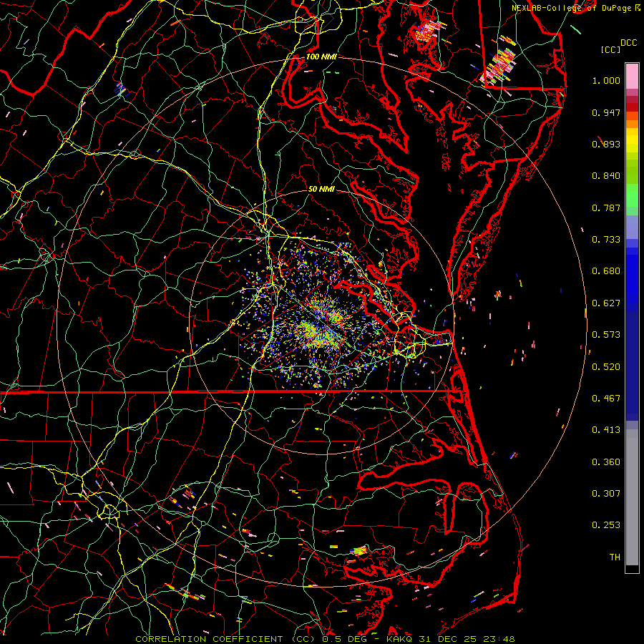Click the 50 NMI range ring label

tap(321, 190)
